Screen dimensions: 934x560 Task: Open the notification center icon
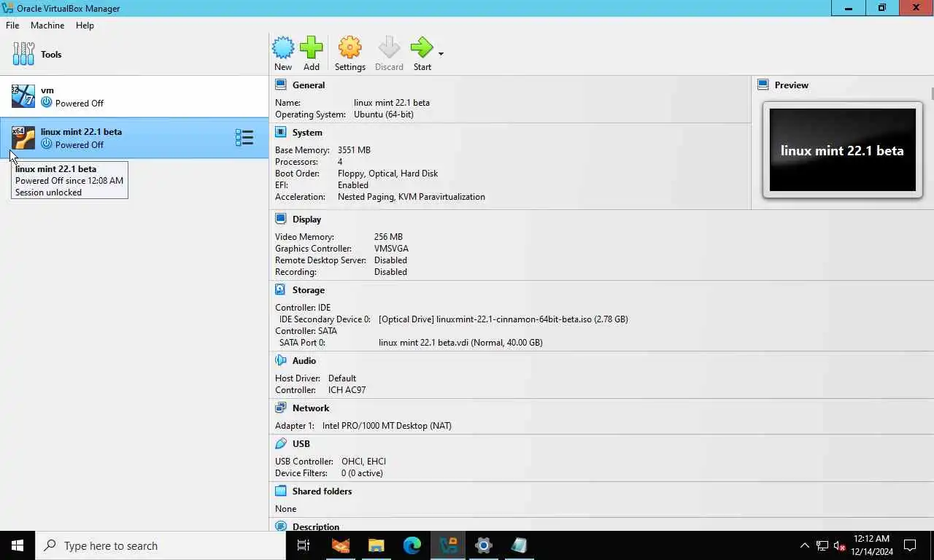[x=910, y=545]
